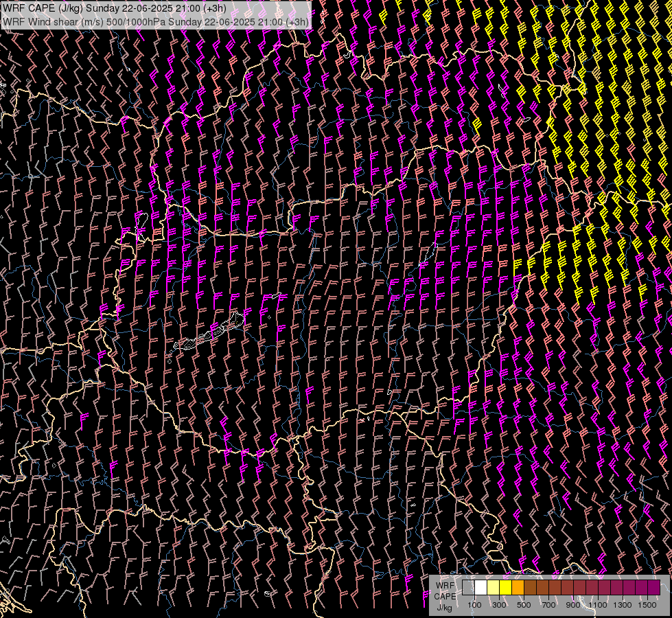The height and width of the screenshot is (618, 672).
Task: Click the Lake Balaton outline on the map
Action: 209,332
